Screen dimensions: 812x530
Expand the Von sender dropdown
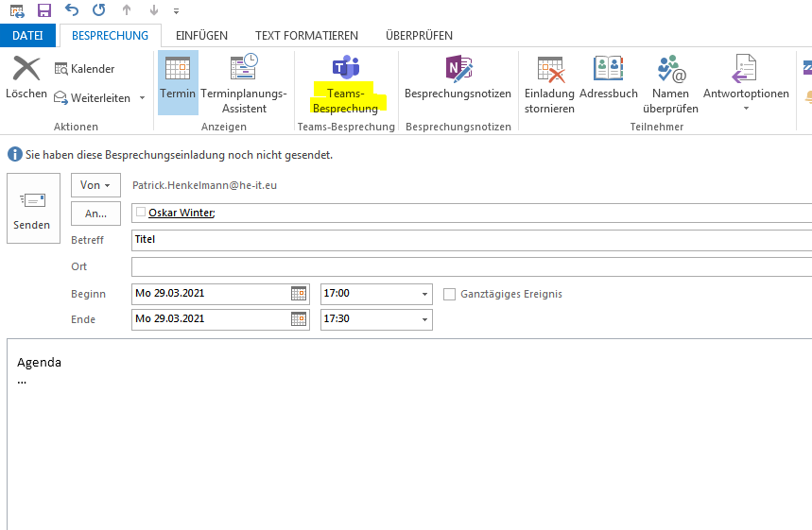coord(95,186)
